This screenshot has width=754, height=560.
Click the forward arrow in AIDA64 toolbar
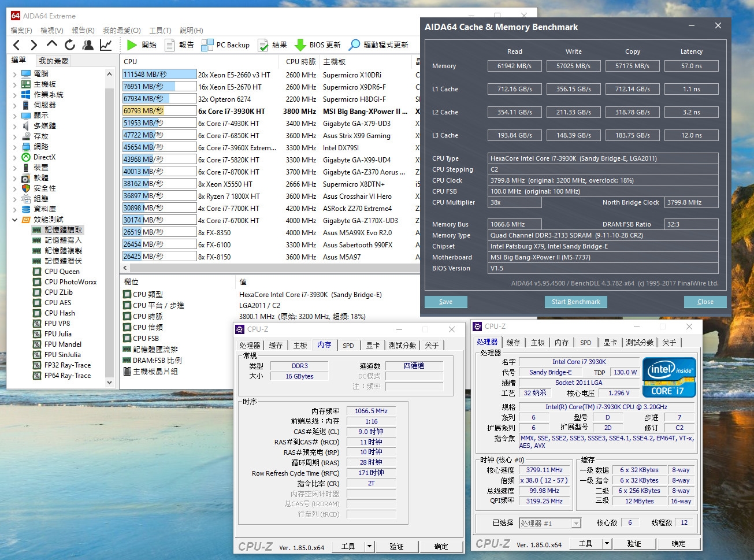34,45
